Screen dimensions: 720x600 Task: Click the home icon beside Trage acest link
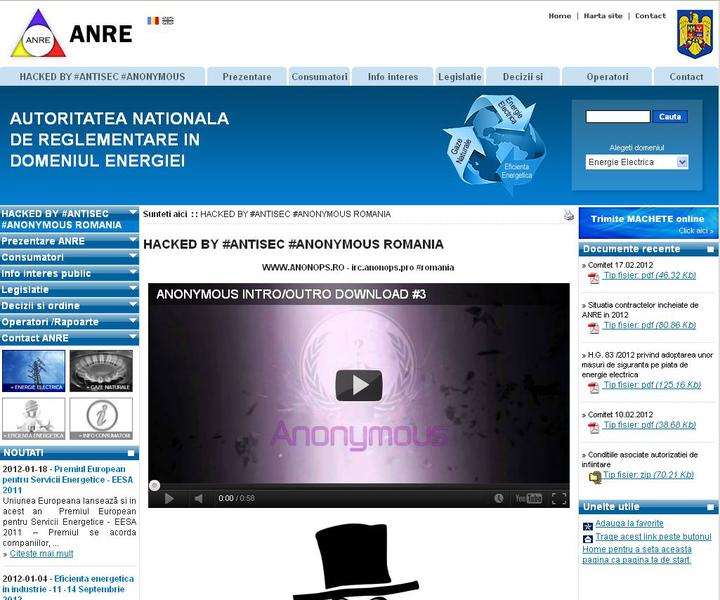point(588,539)
